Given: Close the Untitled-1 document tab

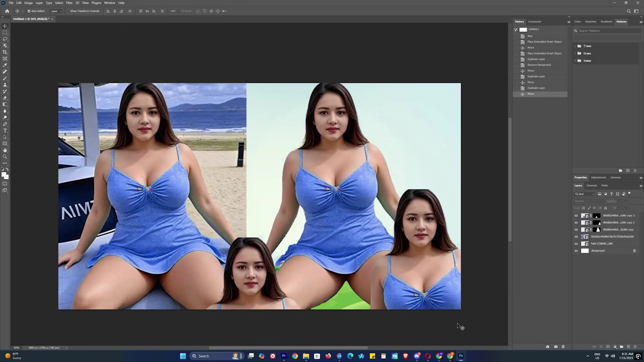Looking at the screenshot, I should (52, 19).
